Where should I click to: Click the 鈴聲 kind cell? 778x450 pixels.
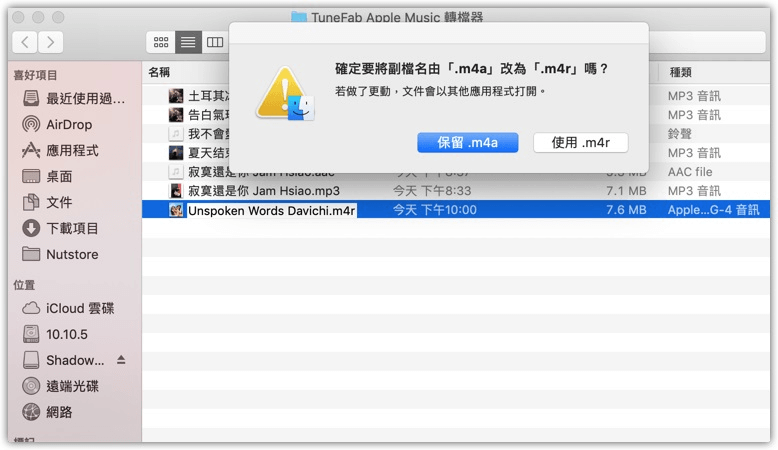[679, 133]
